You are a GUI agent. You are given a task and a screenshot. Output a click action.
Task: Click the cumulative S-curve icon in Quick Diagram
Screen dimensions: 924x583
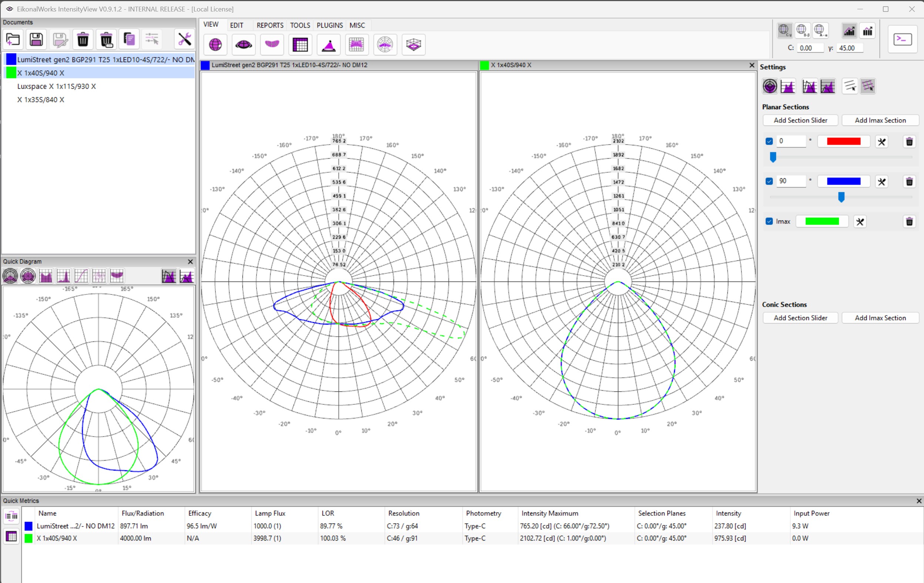coord(81,276)
